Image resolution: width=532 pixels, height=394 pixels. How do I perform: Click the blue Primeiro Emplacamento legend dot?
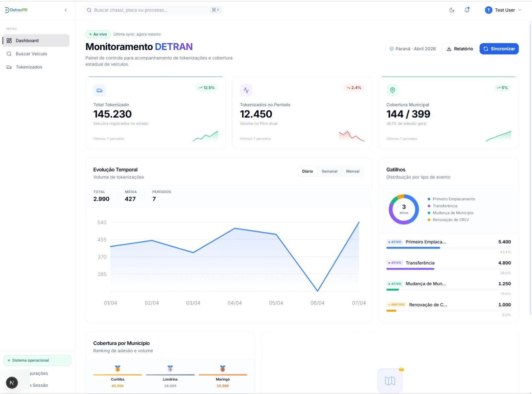(x=429, y=199)
